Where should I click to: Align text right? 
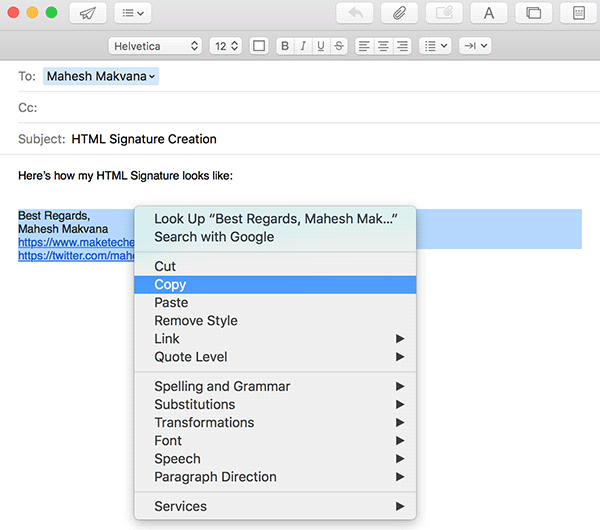tap(402, 46)
